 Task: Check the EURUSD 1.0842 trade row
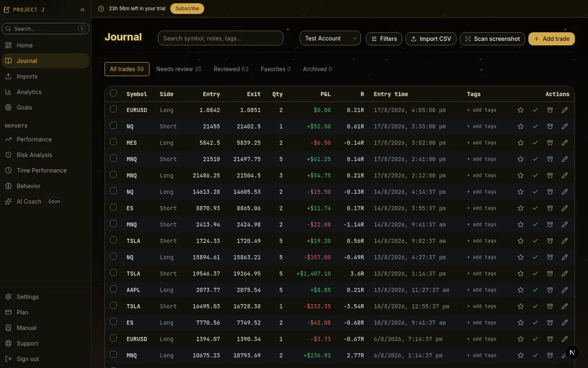click(113, 109)
